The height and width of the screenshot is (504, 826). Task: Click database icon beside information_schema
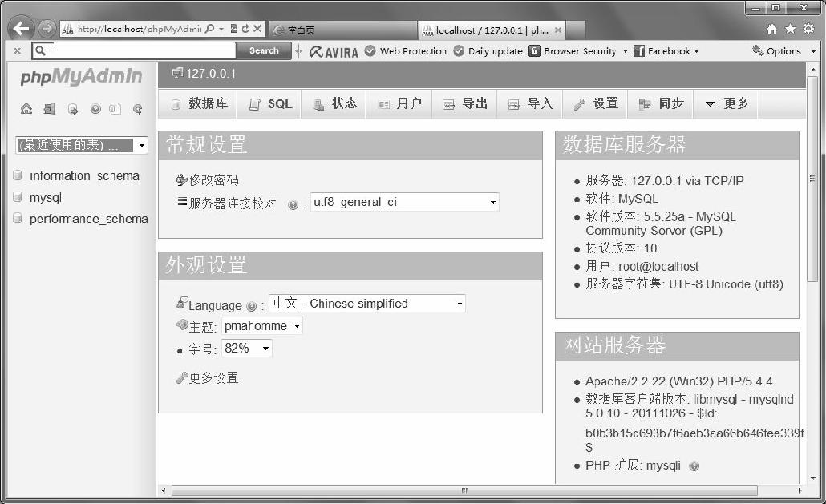pos(18,175)
